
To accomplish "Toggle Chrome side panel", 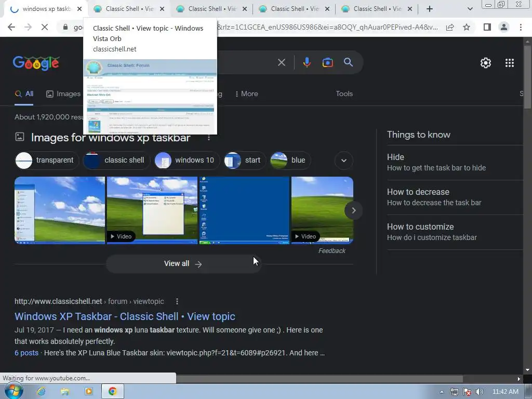I will click(x=487, y=27).
